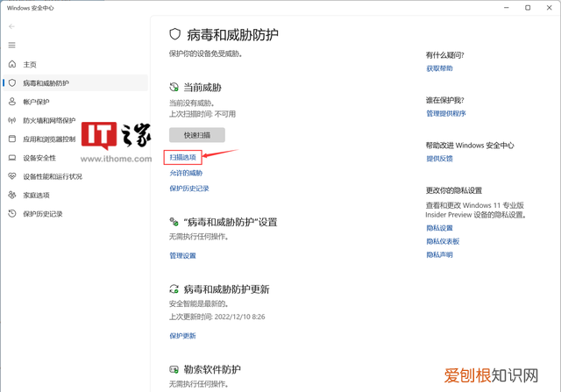Viewport: 561px width, 392px height.
Task: Click the update arrows icon beside 病毒和威胁防护更新
Action: tap(174, 289)
